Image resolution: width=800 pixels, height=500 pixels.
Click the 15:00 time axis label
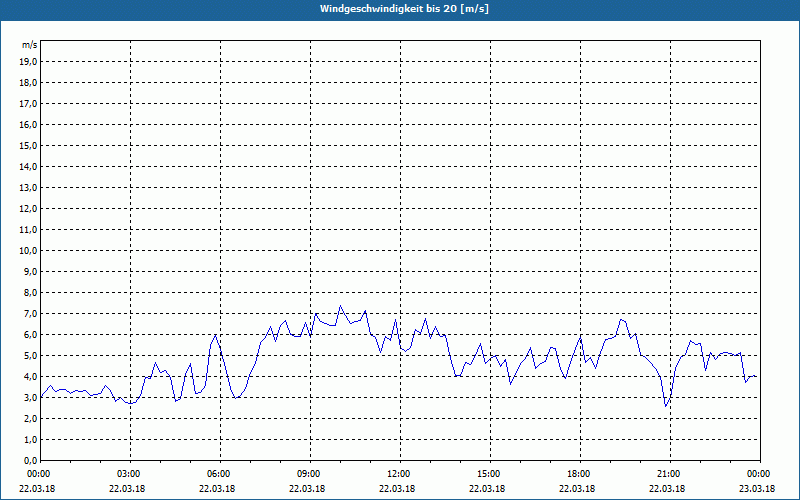[489, 474]
